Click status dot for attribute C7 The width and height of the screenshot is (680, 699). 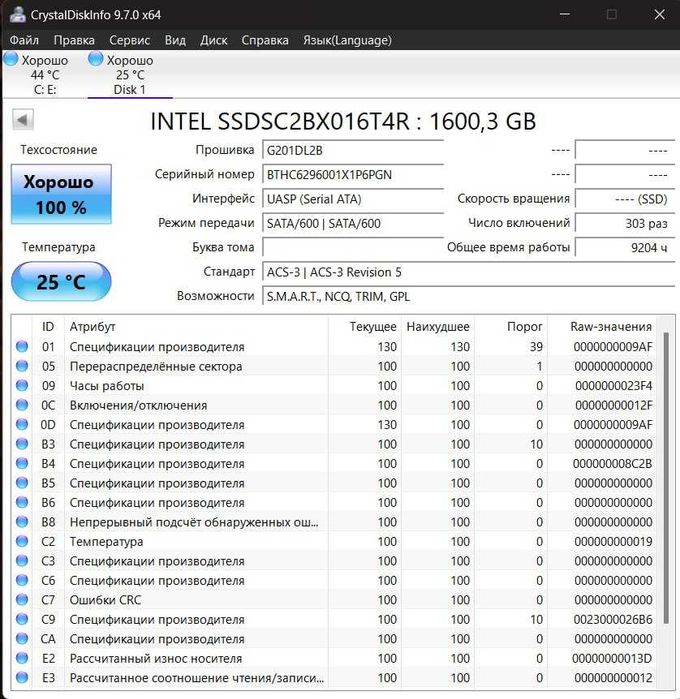click(22, 600)
